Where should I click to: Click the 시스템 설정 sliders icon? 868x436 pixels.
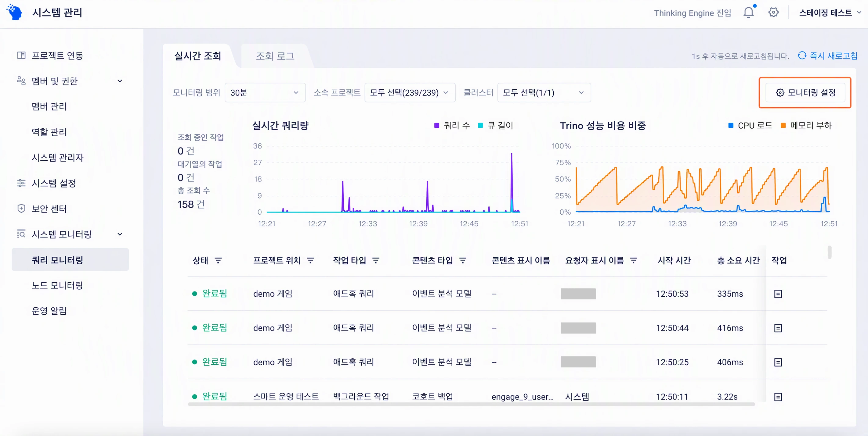(21, 183)
